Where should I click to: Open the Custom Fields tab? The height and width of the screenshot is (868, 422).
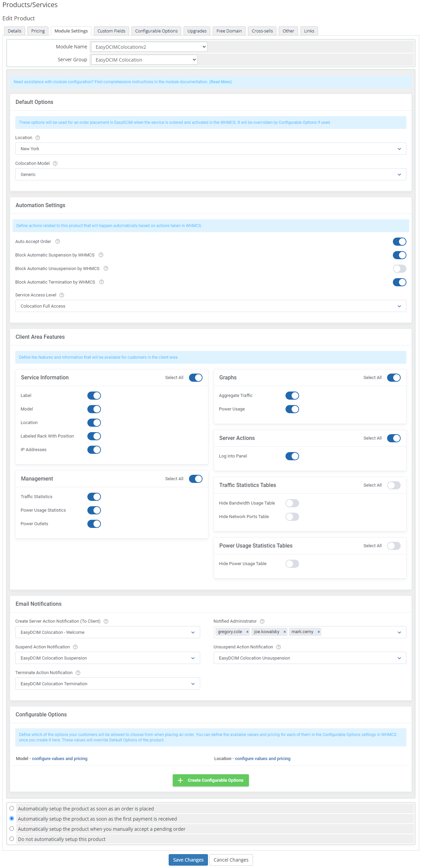pyautogui.click(x=111, y=31)
